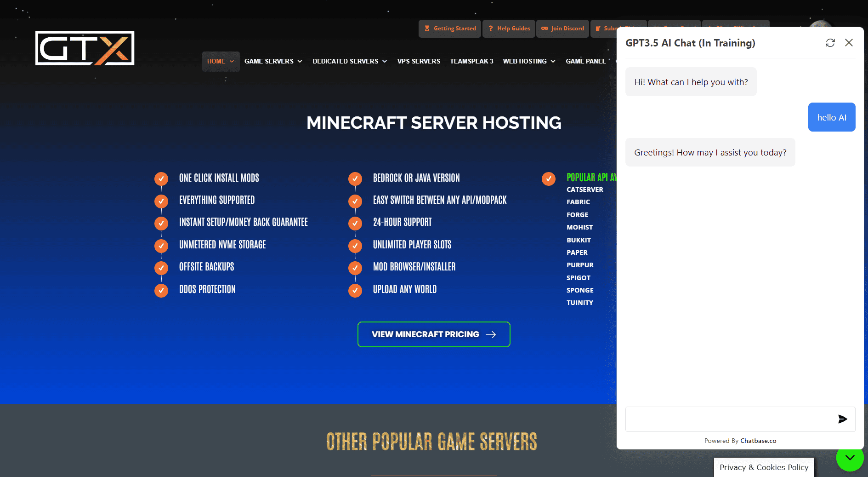Expand the Web Hosting dropdown arrow

[x=553, y=61]
